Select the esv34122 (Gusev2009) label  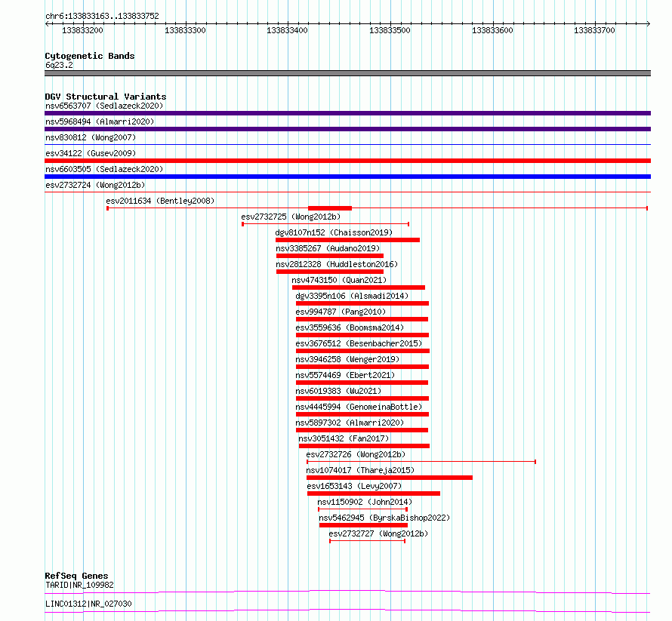pos(91,153)
